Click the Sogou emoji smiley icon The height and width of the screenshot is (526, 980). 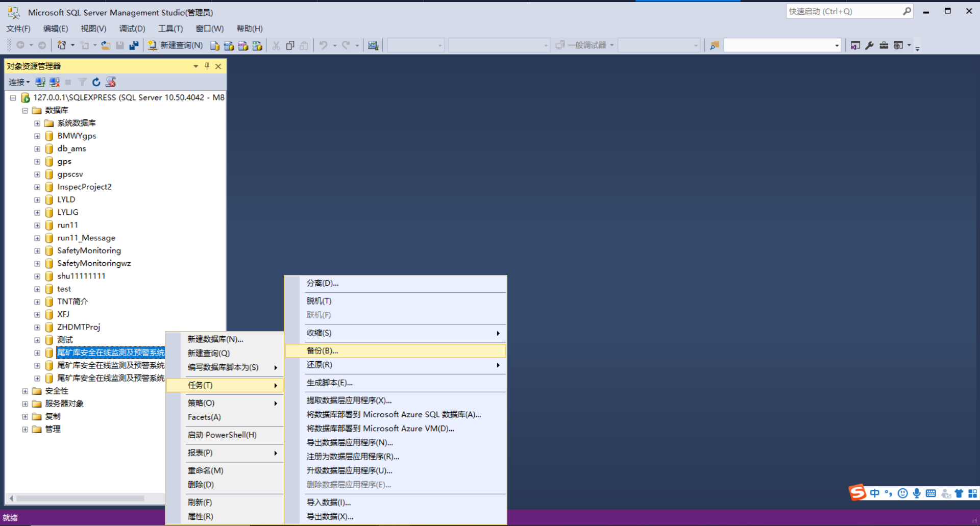pyautogui.click(x=903, y=493)
